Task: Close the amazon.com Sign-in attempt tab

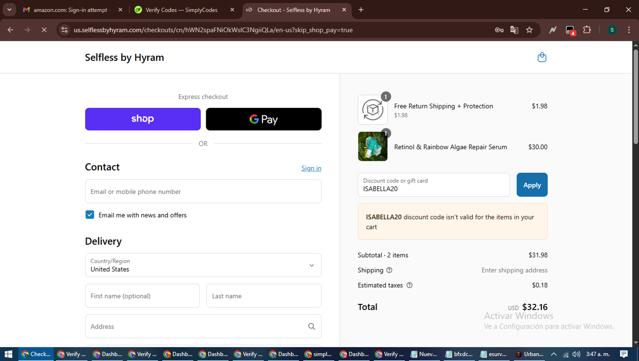Action: 120,10
